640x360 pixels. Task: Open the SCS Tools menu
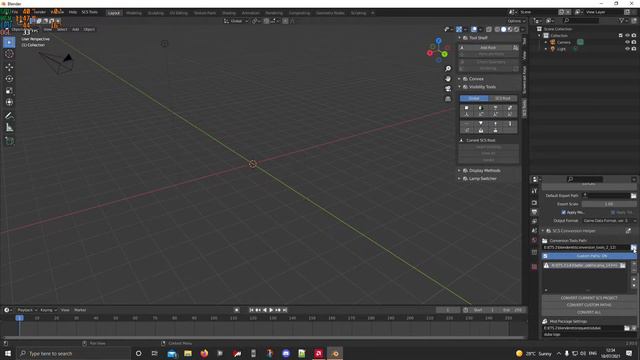coord(89,12)
